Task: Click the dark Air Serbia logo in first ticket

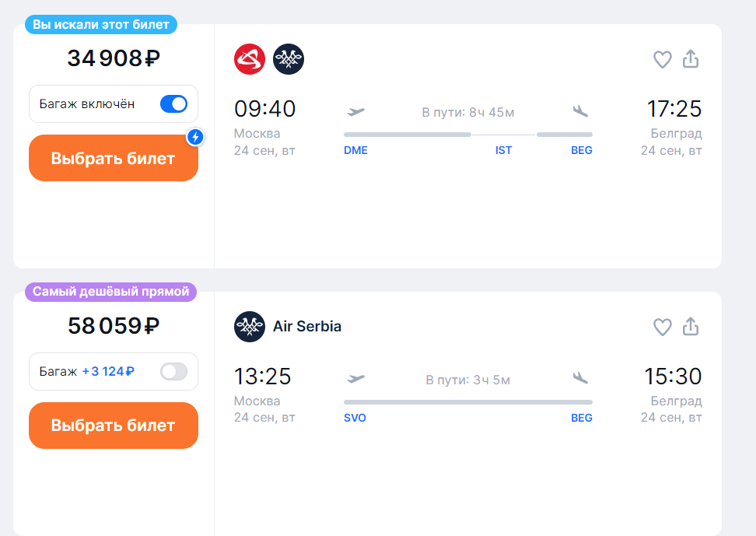Action: point(289,59)
